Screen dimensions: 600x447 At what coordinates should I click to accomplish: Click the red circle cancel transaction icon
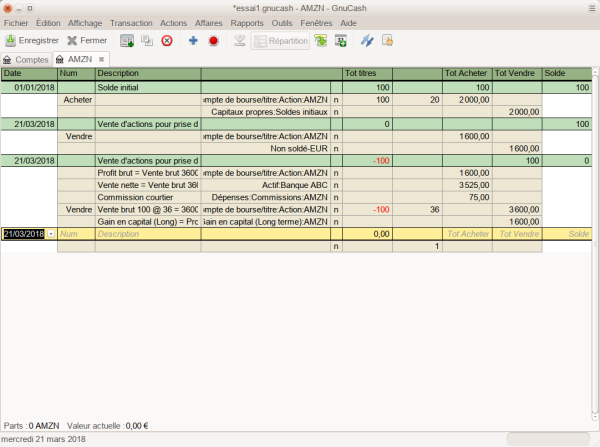213,41
